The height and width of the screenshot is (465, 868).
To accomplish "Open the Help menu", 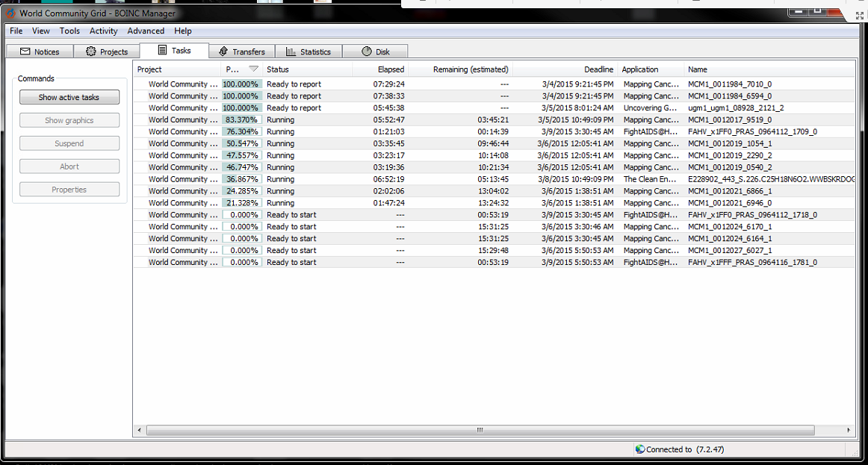I will pyautogui.click(x=183, y=31).
